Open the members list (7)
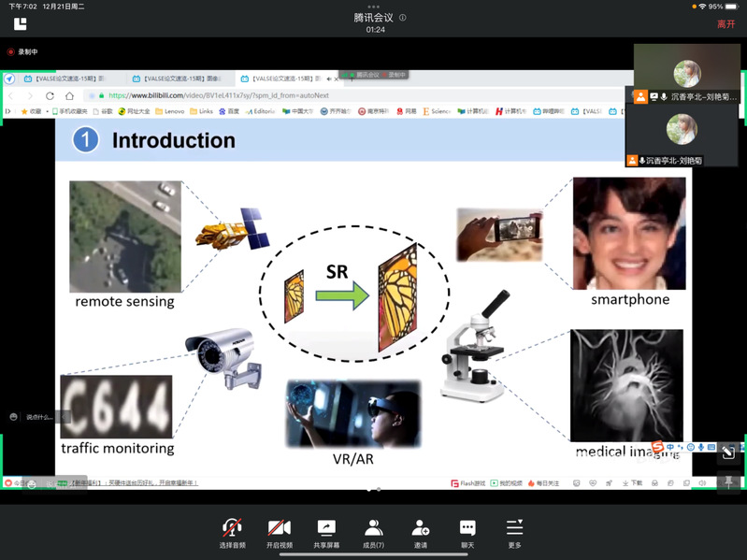The height and width of the screenshot is (560, 747). coord(373,529)
